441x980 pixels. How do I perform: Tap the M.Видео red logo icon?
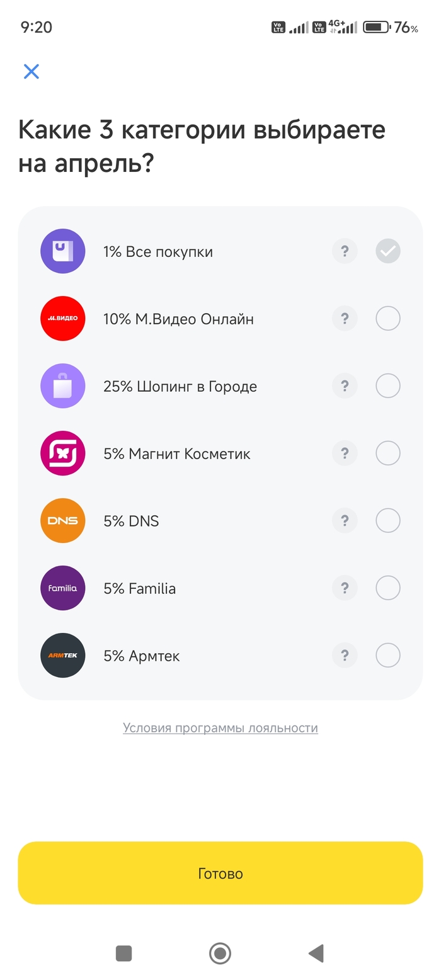[x=63, y=319]
